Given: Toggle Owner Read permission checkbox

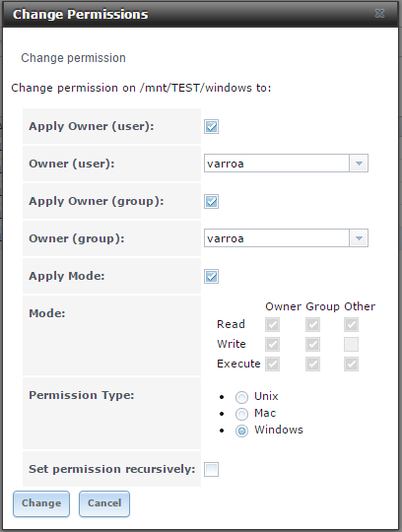Looking at the screenshot, I should (272, 325).
